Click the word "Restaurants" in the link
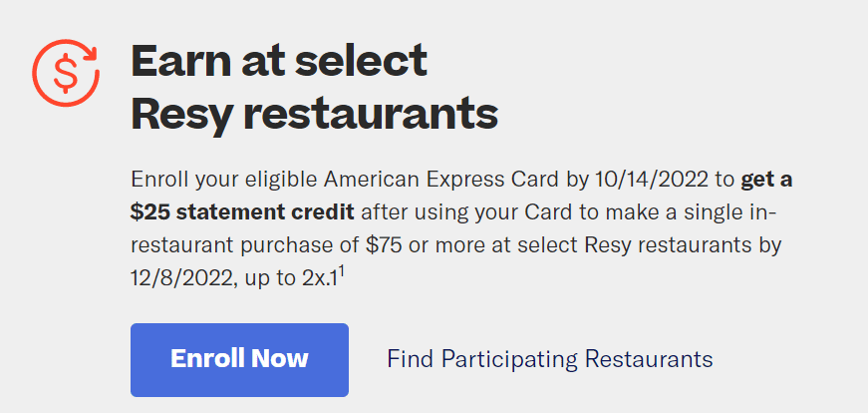868x413 pixels. pos(649,359)
